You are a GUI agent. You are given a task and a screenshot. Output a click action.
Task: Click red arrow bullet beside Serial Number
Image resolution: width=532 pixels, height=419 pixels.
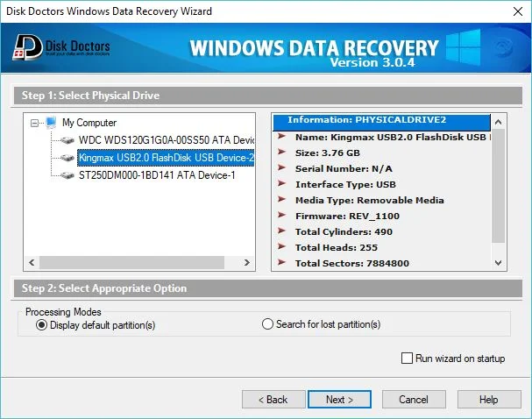[x=281, y=167]
